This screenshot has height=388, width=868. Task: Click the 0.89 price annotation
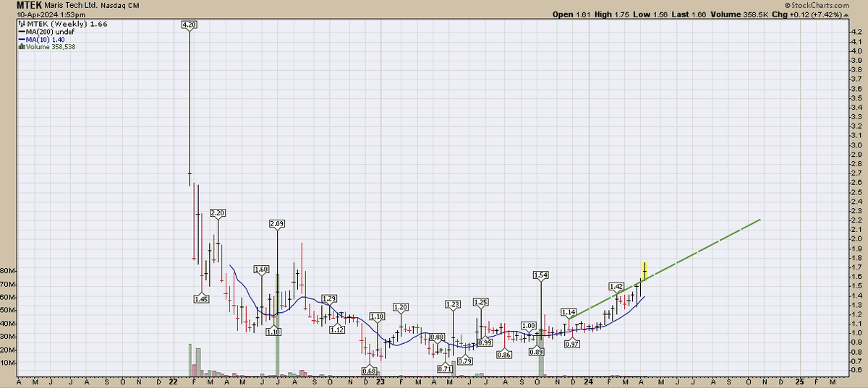point(536,351)
